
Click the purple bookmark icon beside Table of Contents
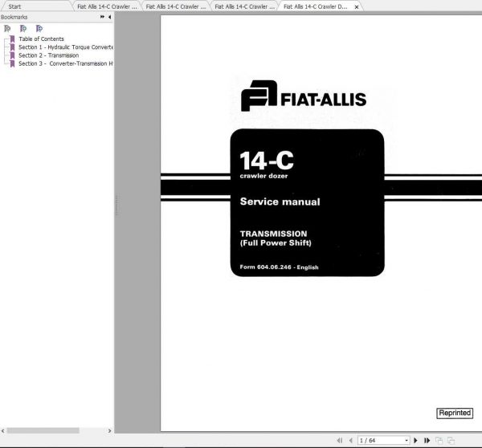12,39
